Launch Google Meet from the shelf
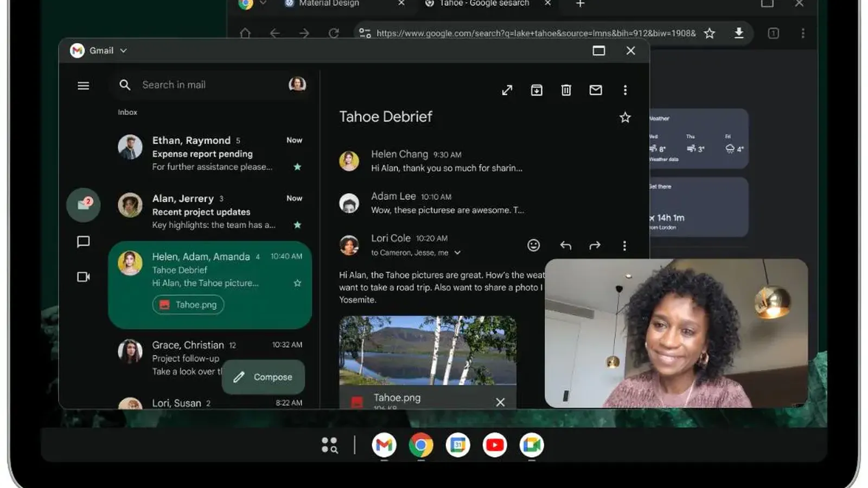The width and height of the screenshot is (868, 488). [x=532, y=445]
